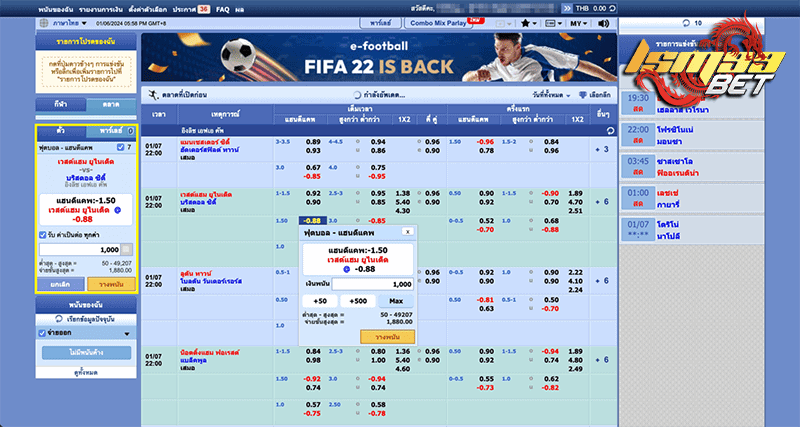Click the blue odds icon in popup
Image resolution: width=800 pixels, height=427 pixels.
(347, 269)
